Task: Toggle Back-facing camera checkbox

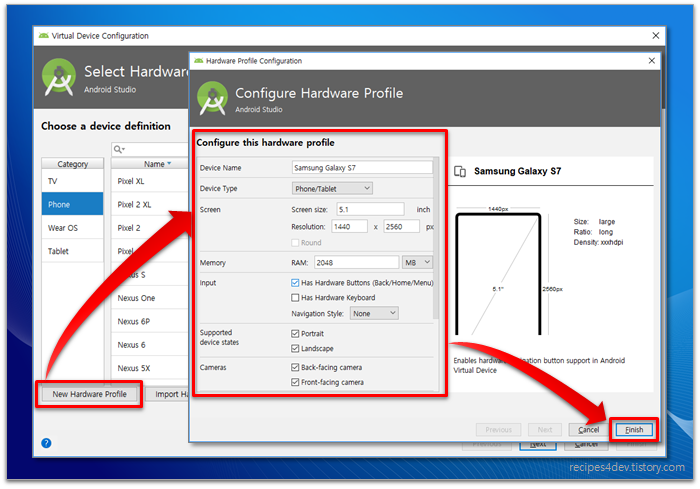Action: coord(295,367)
